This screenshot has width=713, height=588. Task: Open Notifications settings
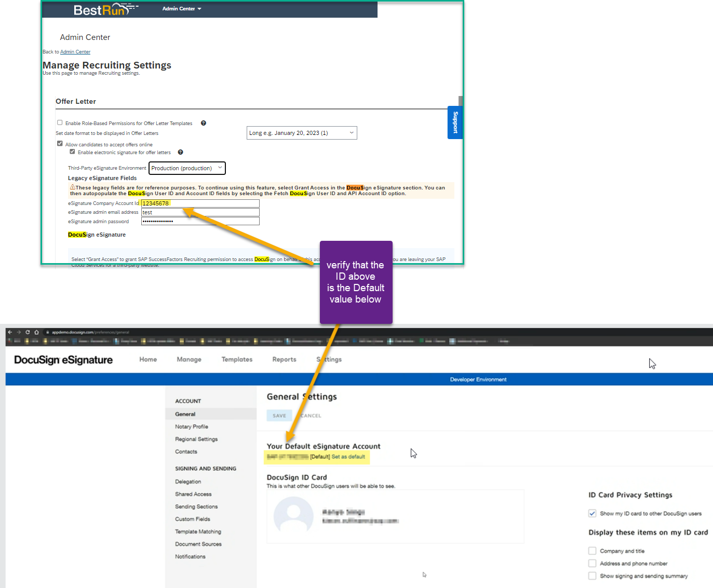pyautogui.click(x=190, y=556)
